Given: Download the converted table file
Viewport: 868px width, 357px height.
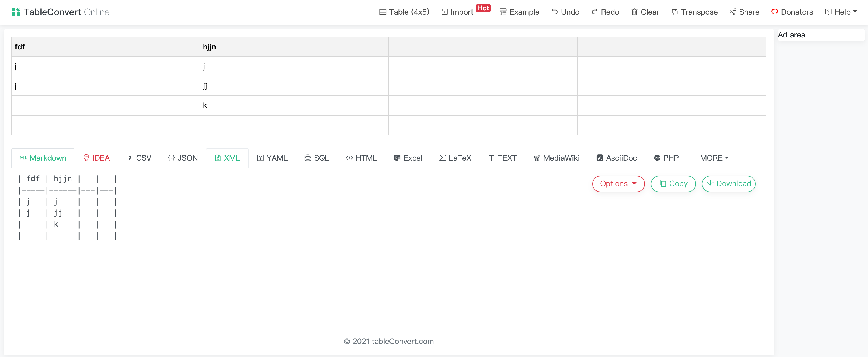Looking at the screenshot, I should click(x=728, y=184).
